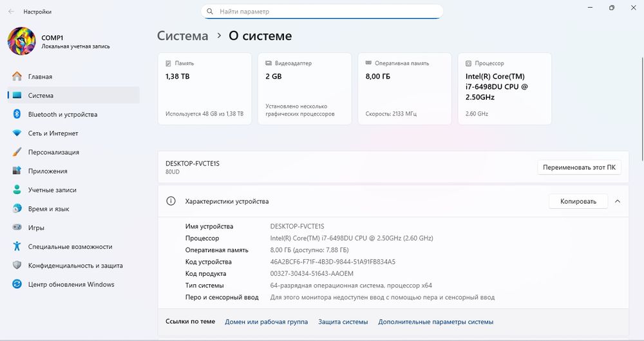Click the Учетные записи person icon
The width and height of the screenshot is (644, 341).
[x=17, y=190]
